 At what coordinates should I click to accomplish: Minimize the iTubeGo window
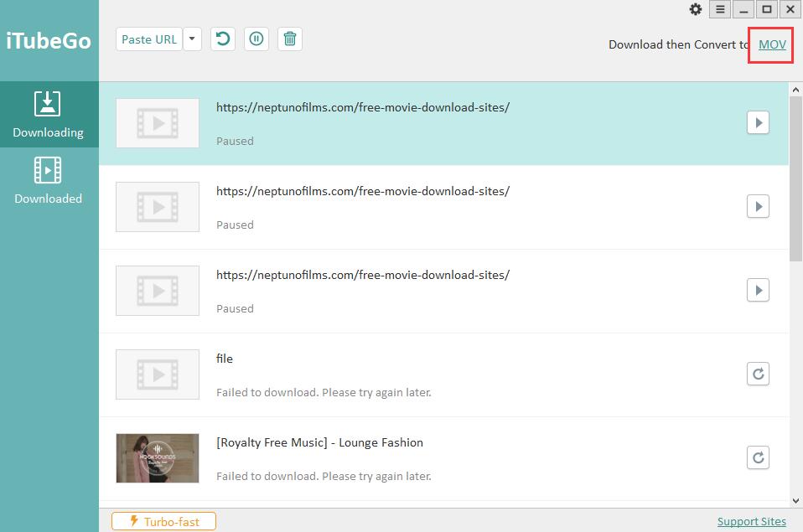click(743, 9)
